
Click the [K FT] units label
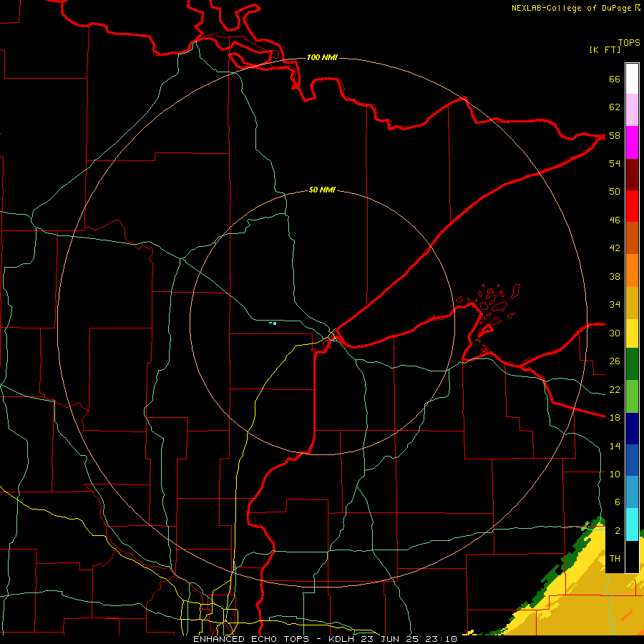click(x=605, y=50)
